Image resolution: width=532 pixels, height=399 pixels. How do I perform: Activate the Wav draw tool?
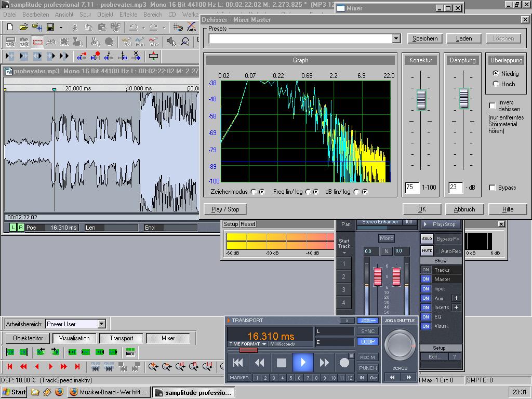(154, 42)
